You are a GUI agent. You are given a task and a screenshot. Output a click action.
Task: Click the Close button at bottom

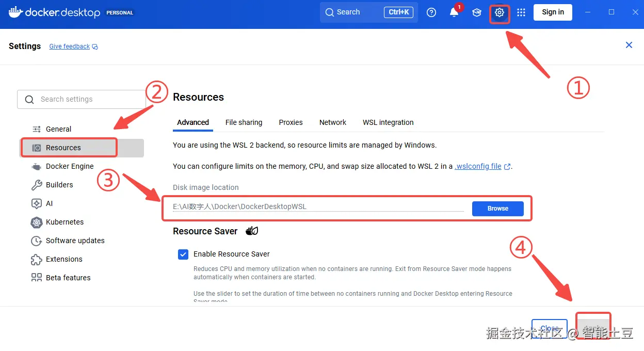point(550,329)
